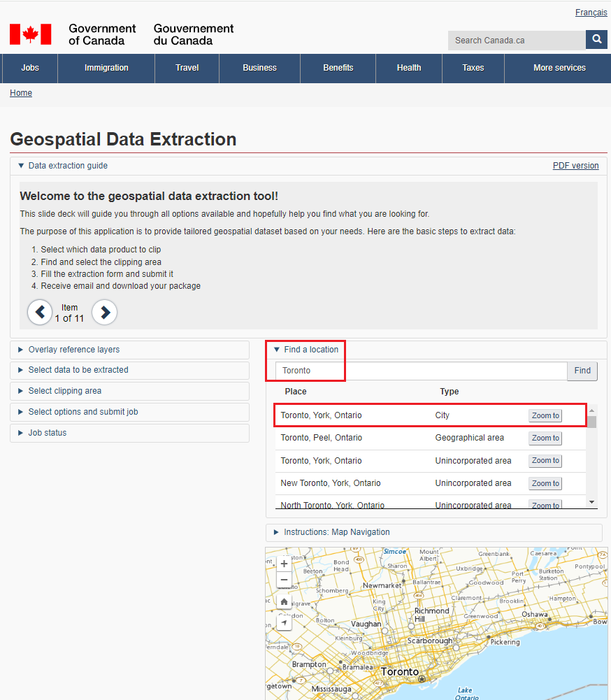
Task: Open the Travel menu
Action: pyautogui.click(x=187, y=68)
